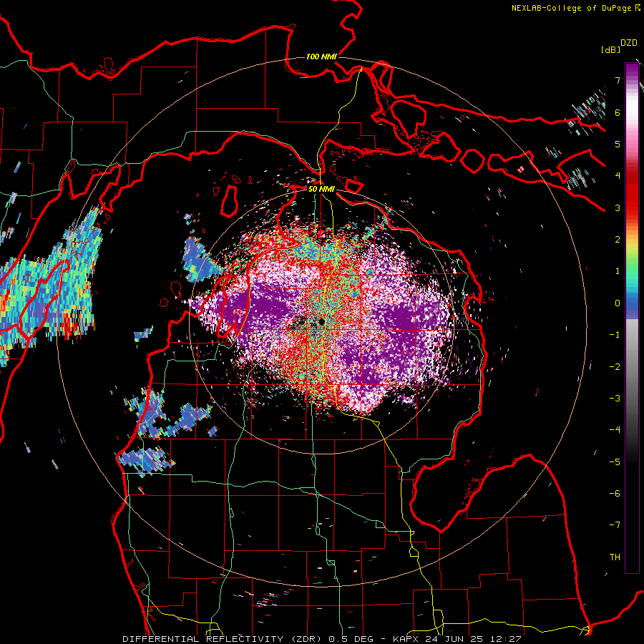Select the 1 value on the scale

pos(618,271)
